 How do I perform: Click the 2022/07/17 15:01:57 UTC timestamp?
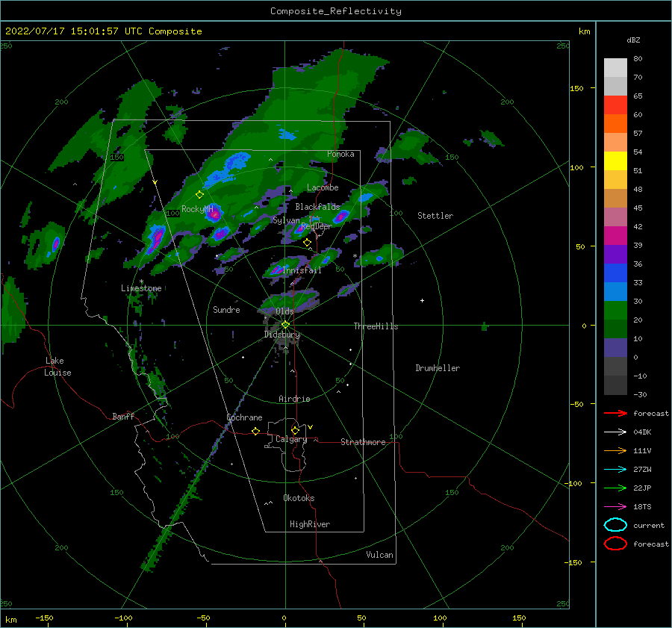click(103, 31)
